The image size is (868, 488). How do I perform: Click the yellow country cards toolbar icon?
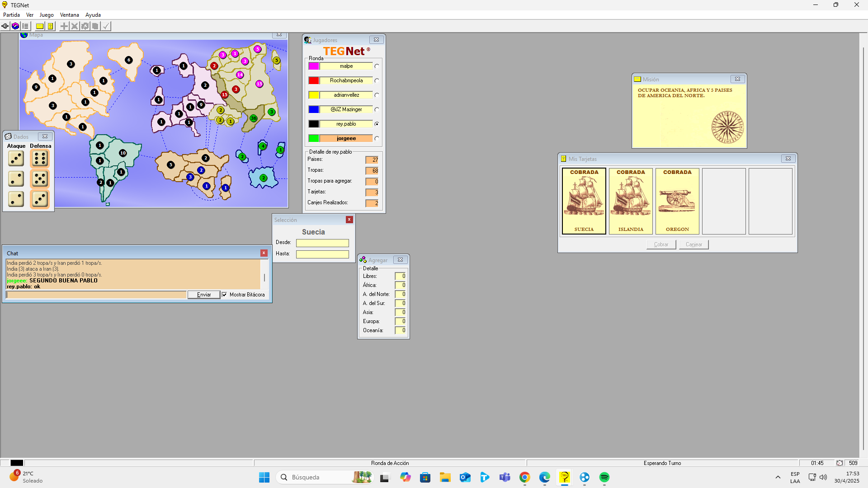click(50, 26)
